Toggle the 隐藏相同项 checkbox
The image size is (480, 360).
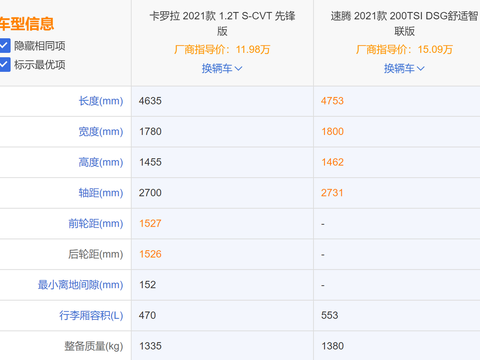pyautogui.click(x=4, y=46)
